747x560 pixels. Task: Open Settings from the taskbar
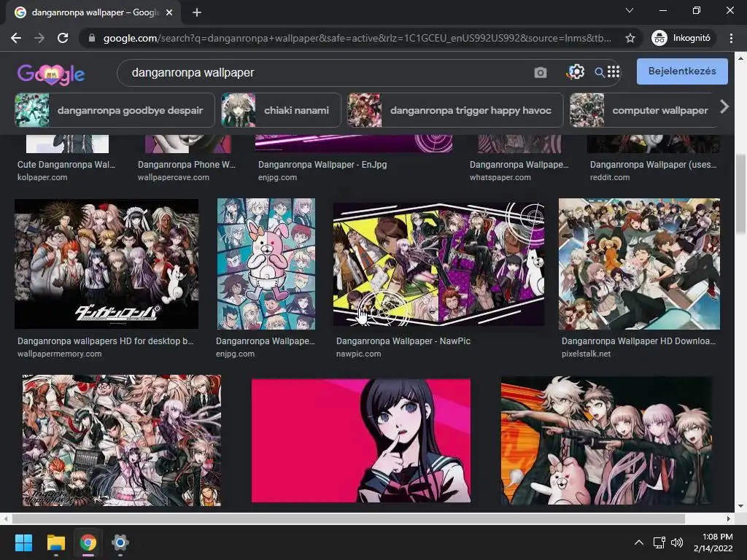click(x=120, y=542)
